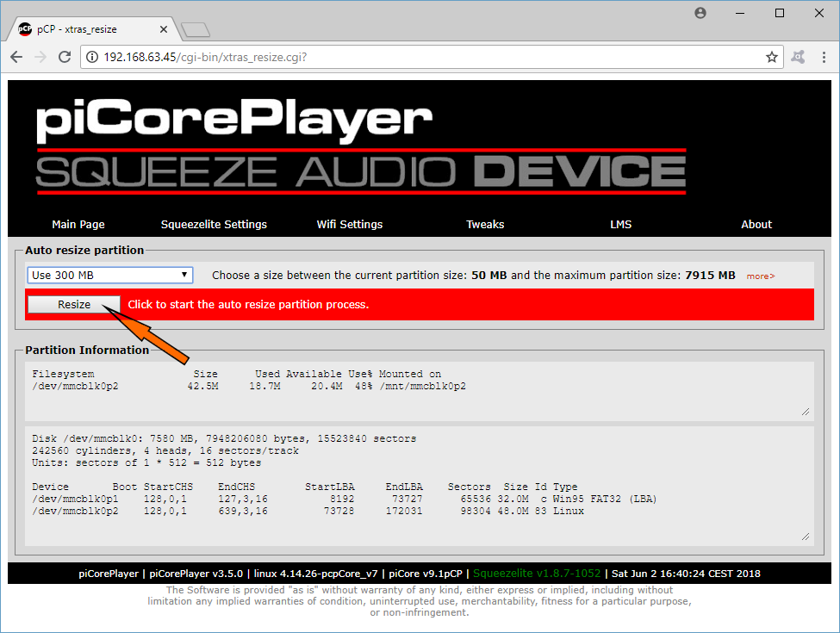Reload the page with the refresh icon

coord(65,57)
